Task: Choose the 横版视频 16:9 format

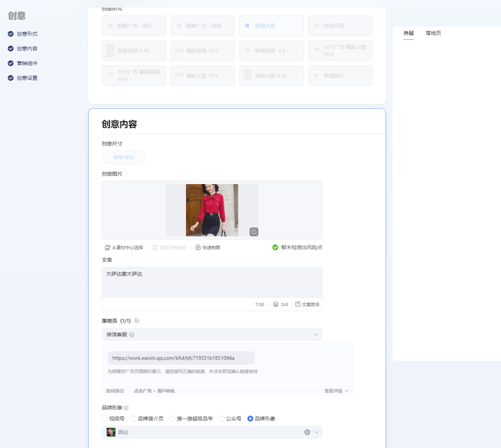Action: point(203,51)
